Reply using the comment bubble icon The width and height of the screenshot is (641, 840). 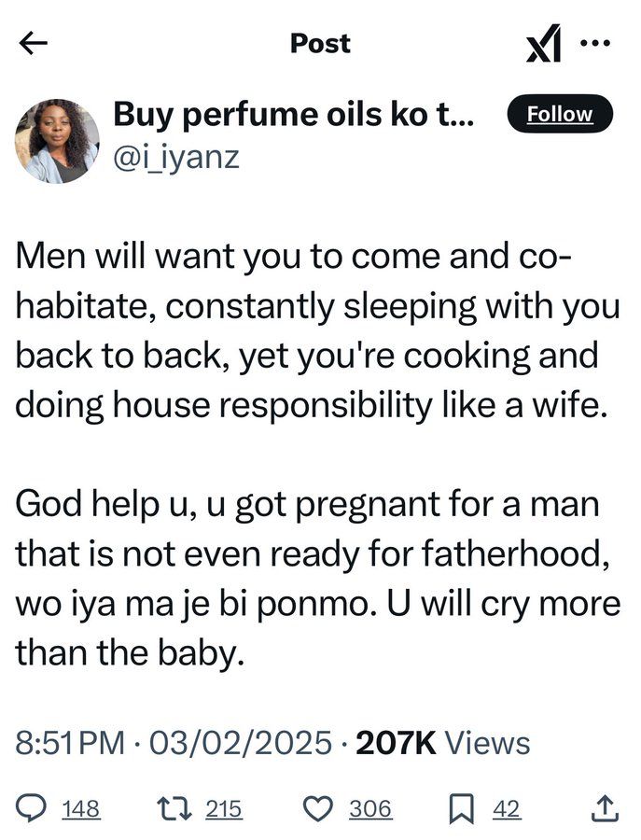(35, 808)
